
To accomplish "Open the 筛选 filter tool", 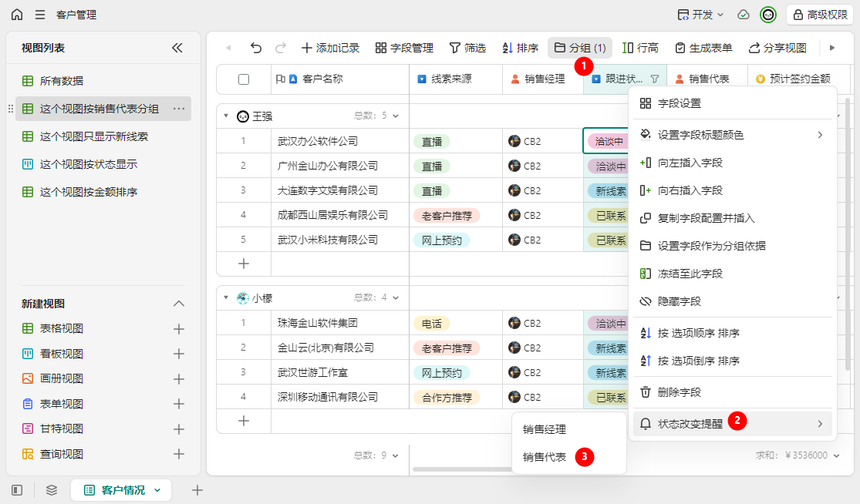I will [467, 49].
